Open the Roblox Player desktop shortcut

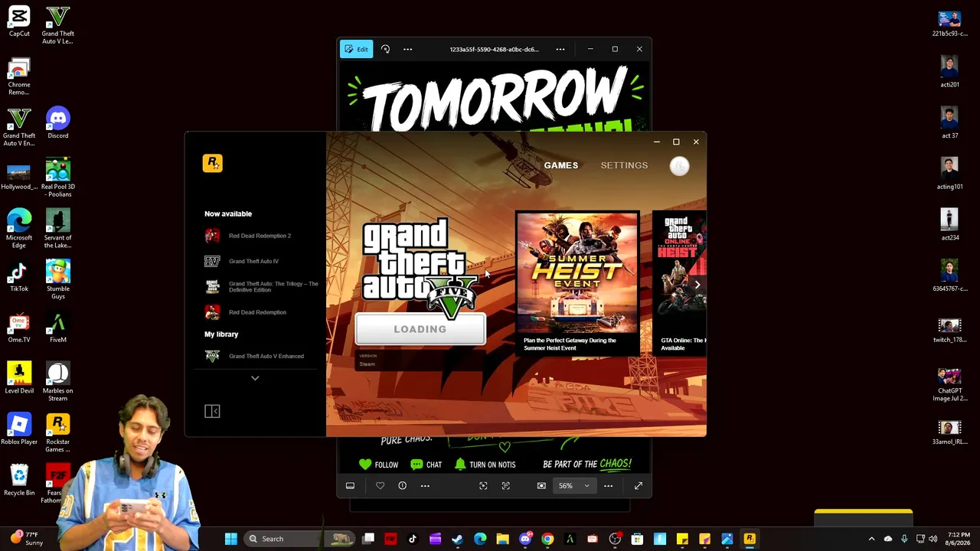19,429
